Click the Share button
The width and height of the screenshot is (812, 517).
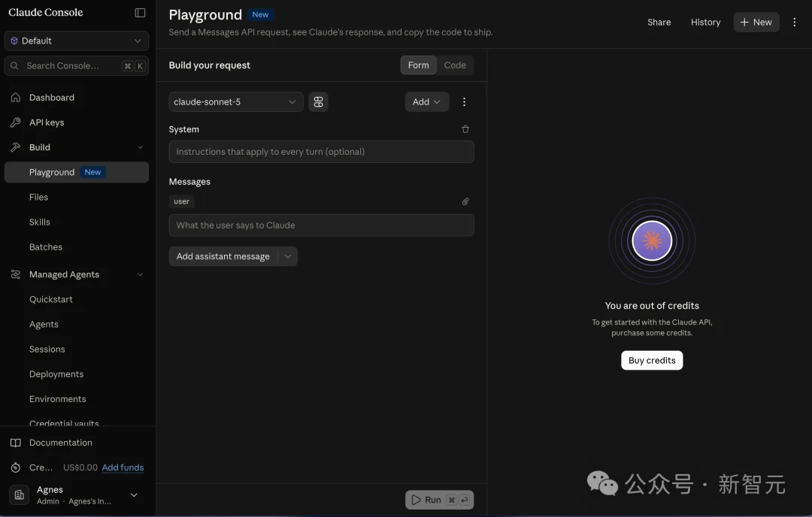[659, 23]
